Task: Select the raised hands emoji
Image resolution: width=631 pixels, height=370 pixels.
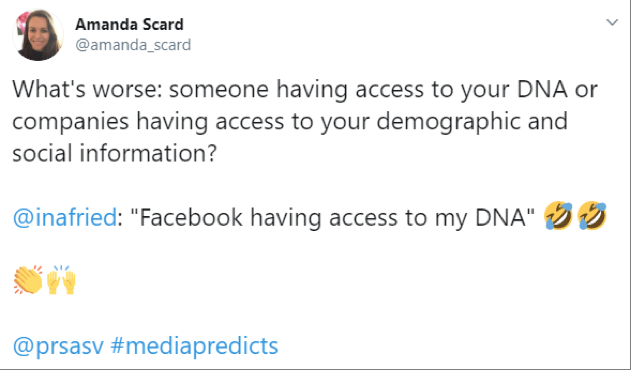Action: (61, 280)
